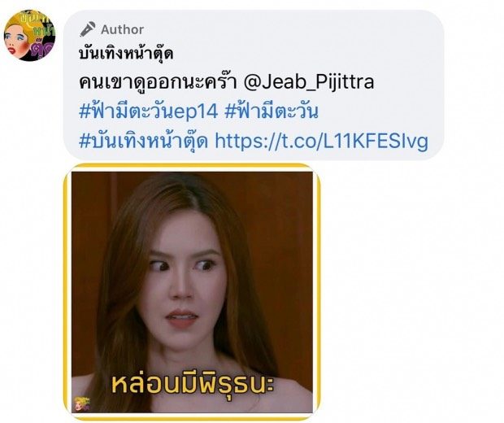This screenshot has width=504, height=423.
Task: Click the microphone Author badge icon
Action: pos(88,29)
